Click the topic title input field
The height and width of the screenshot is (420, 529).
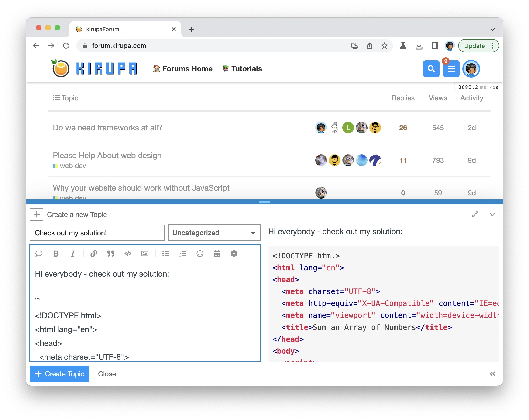click(97, 233)
